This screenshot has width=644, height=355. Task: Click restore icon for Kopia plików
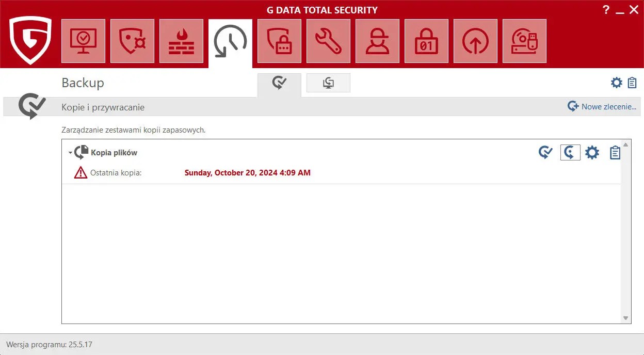click(570, 153)
